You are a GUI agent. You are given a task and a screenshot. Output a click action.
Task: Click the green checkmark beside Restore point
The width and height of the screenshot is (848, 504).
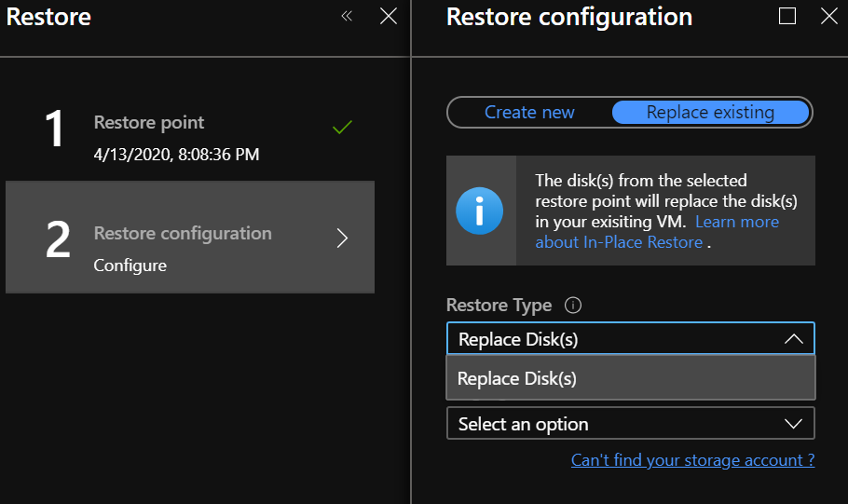342,127
